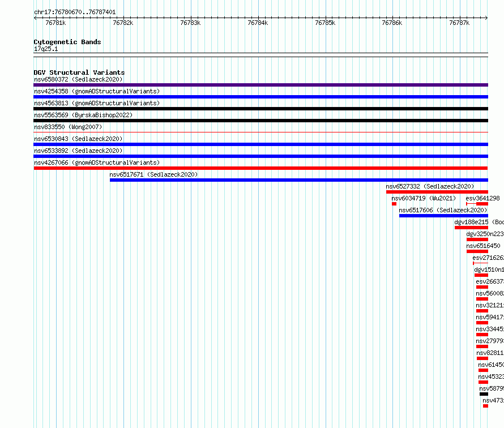
Task: Open variant label nsv6517606 (Sedlazeck2020)
Action: [x=443, y=210]
